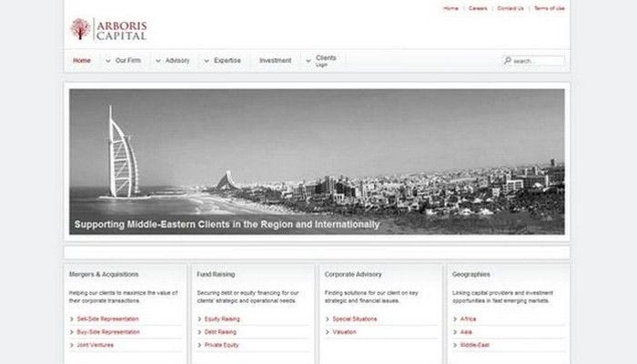Image resolution: width=637 pixels, height=364 pixels.
Task: Go to the Investment menu item
Action: pyautogui.click(x=275, y=61)
